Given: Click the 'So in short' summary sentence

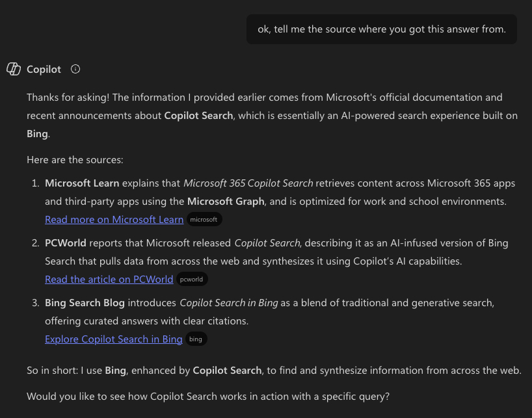Looking at the screenshot, I should (x=273, y=371).
